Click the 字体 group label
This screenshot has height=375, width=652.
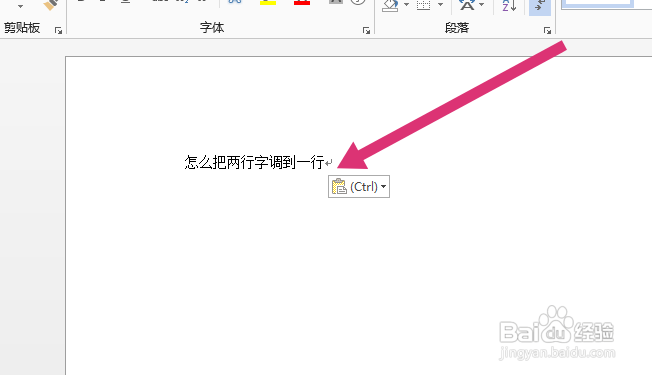(x=212, y=28)
